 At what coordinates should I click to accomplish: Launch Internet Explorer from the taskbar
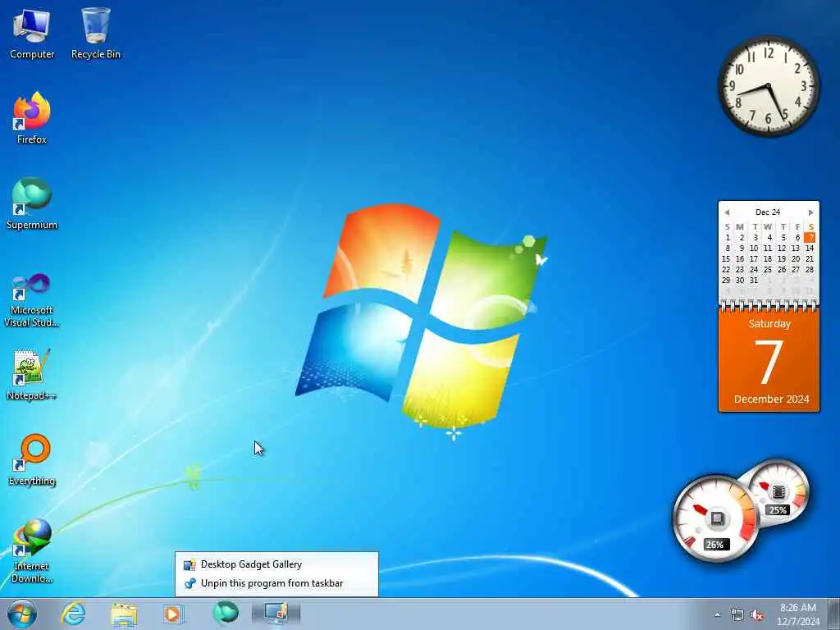(73, 614)
